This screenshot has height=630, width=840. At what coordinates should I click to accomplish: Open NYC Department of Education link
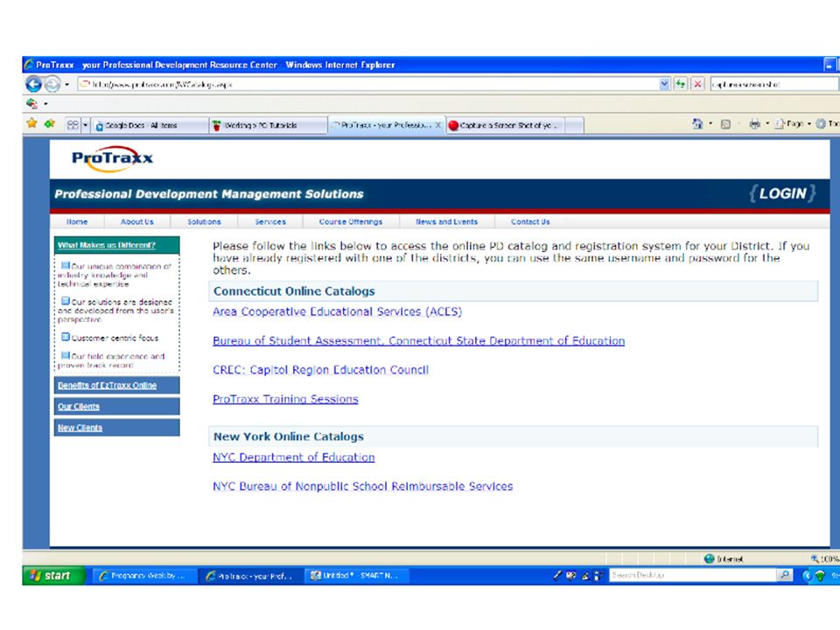pos(294,458)
